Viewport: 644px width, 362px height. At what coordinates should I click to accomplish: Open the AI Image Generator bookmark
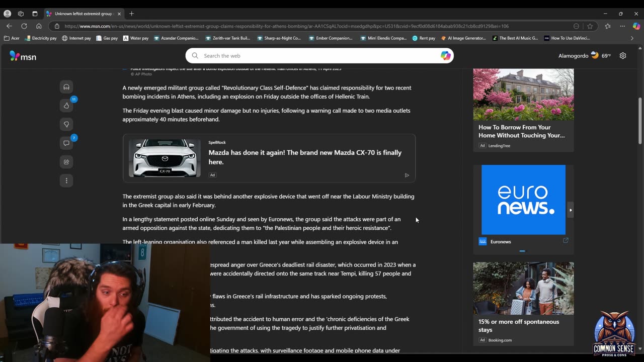(464, 38)
